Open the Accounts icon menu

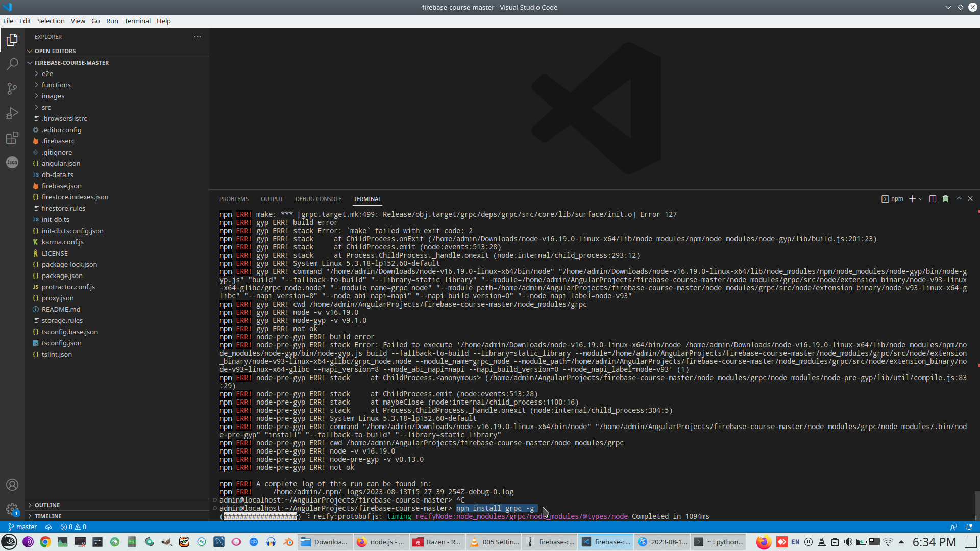[12, 485]
